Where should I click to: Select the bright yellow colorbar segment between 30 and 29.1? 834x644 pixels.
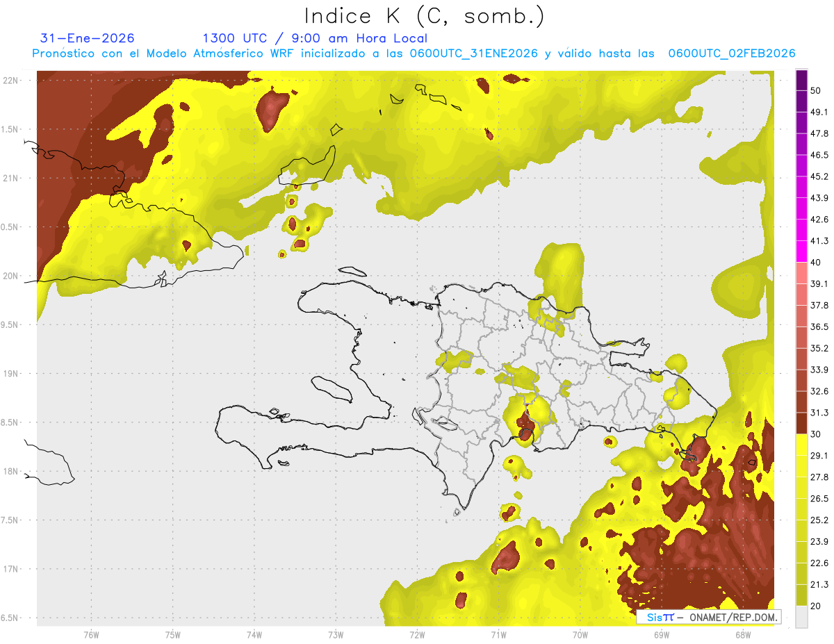[802, 445]
